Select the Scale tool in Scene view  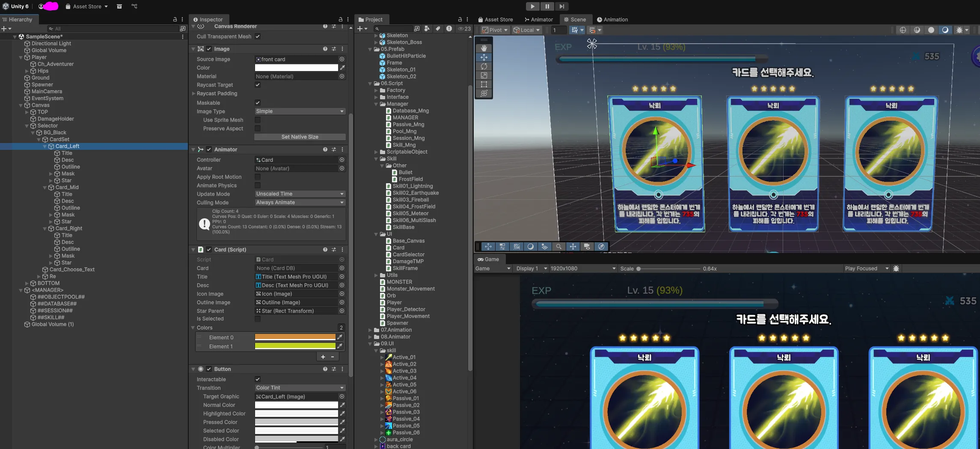[x=484, y=75]
